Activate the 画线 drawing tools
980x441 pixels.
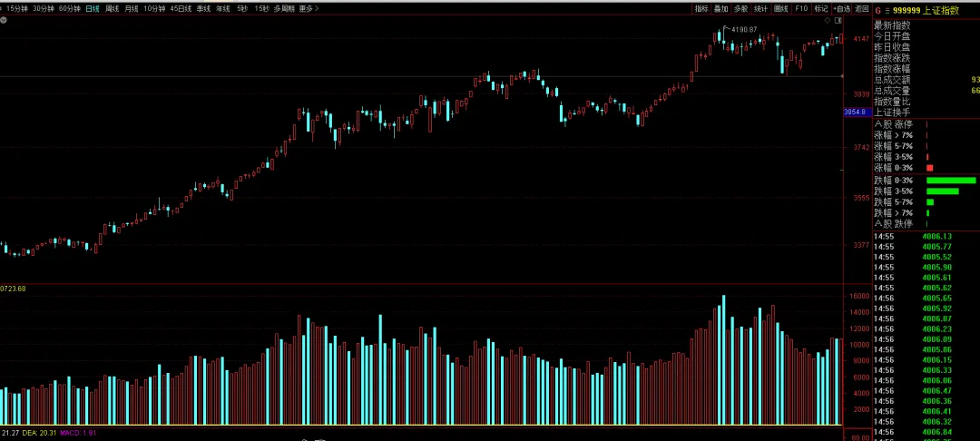[780, 9]
